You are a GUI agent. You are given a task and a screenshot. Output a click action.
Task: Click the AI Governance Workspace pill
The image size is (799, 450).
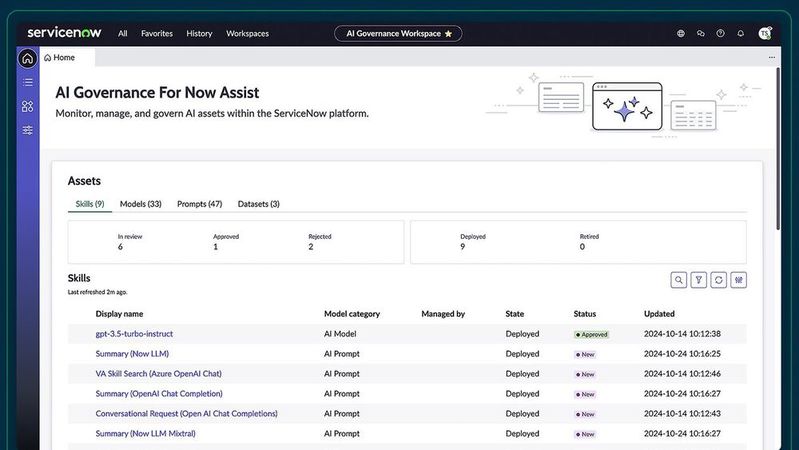pos(398,34)
